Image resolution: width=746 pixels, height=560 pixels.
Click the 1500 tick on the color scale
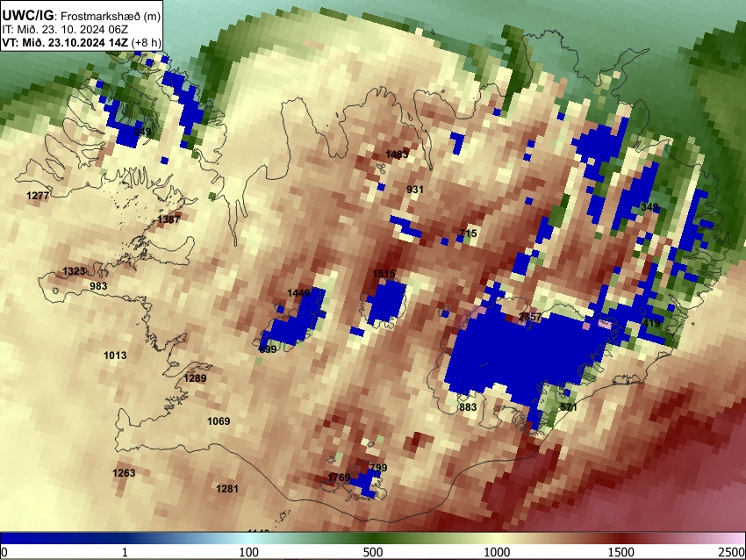point(621,552)
